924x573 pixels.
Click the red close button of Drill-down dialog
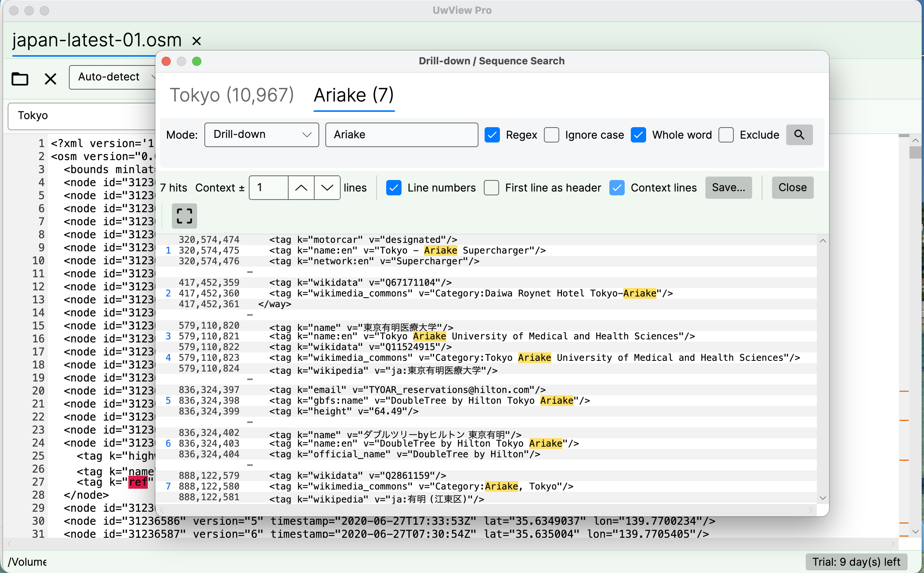[x=166, y=61]
